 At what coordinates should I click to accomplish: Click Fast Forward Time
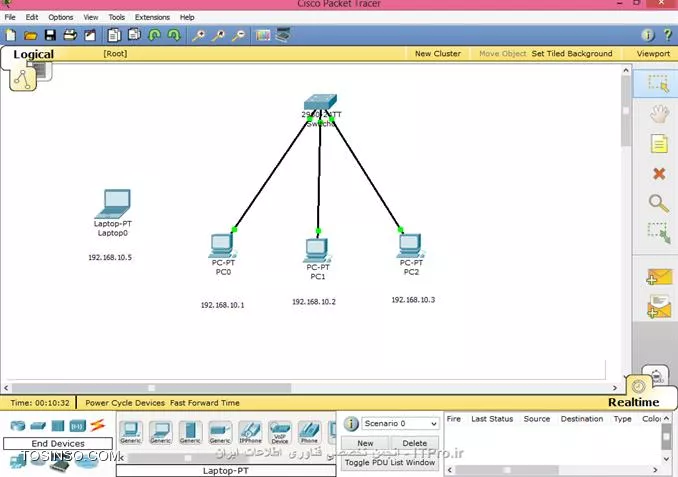[205, 403]
